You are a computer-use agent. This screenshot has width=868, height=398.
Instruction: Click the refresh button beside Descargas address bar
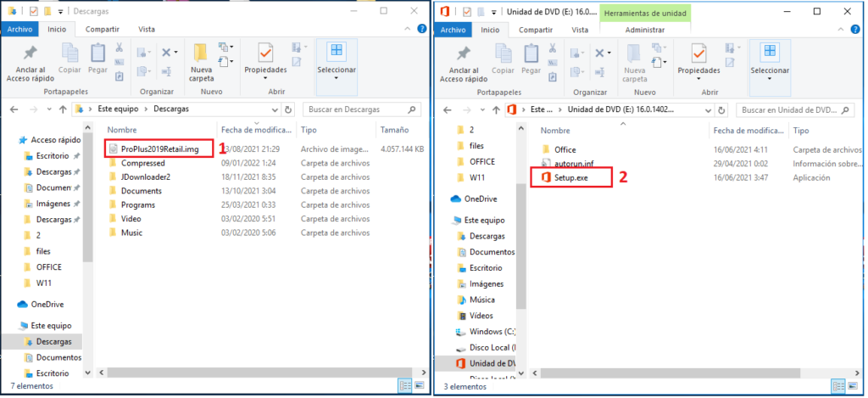tap(288, 109)
